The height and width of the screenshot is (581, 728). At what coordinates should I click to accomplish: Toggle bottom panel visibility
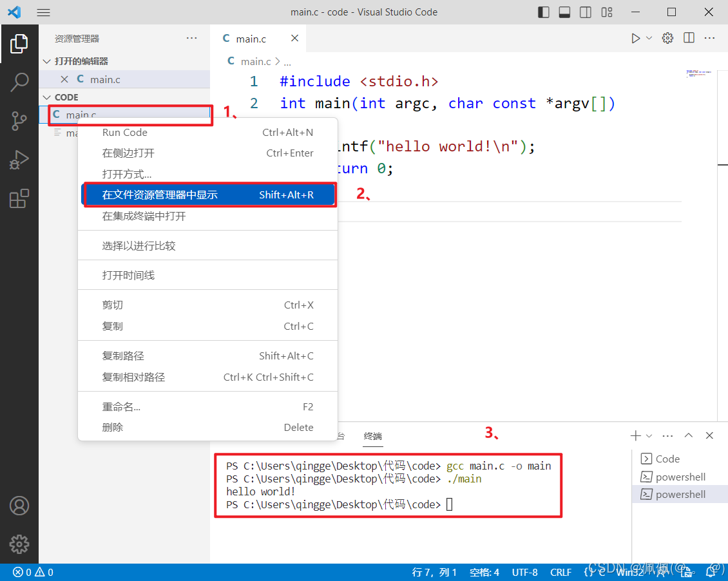tap(564, 12)
